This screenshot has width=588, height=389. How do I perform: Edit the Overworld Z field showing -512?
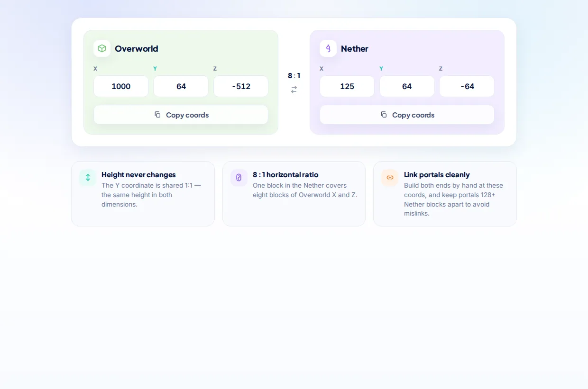click(241, 86)
